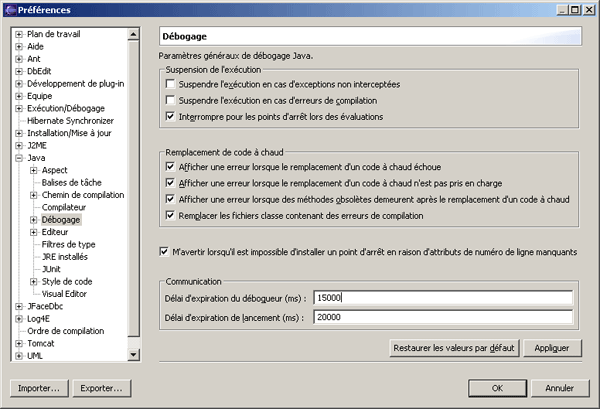Expand the Style de code node

click(33, 282)
